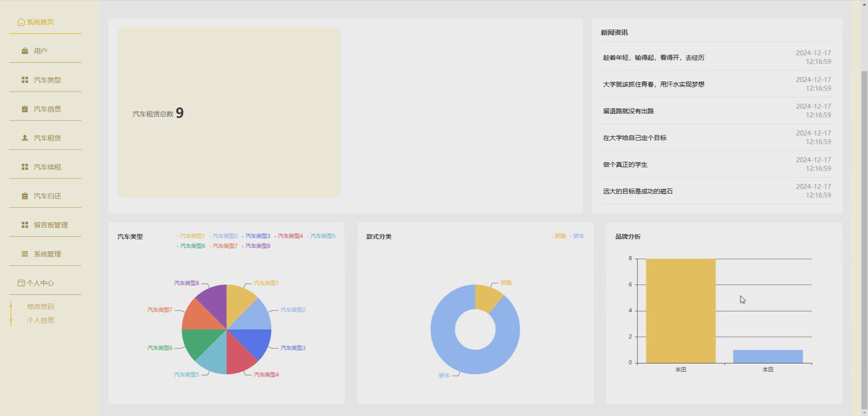868x416 pixels.
Task: Click the person icon next to 汽车租赁
Action: (x=25, y=138)
